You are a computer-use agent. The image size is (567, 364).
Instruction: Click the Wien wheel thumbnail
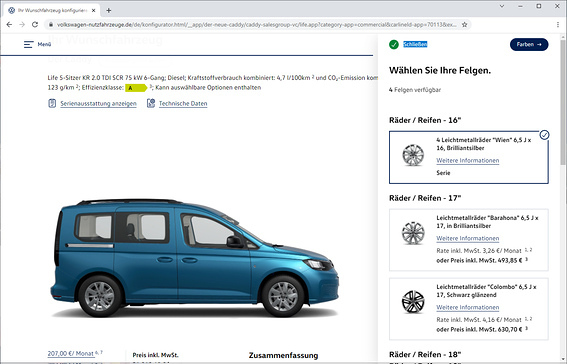coord(413,155)
